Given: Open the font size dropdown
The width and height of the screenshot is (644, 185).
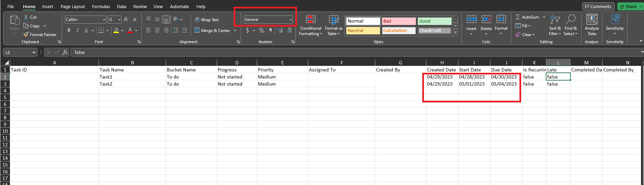Looking at the screenshot, I should 119,20.
